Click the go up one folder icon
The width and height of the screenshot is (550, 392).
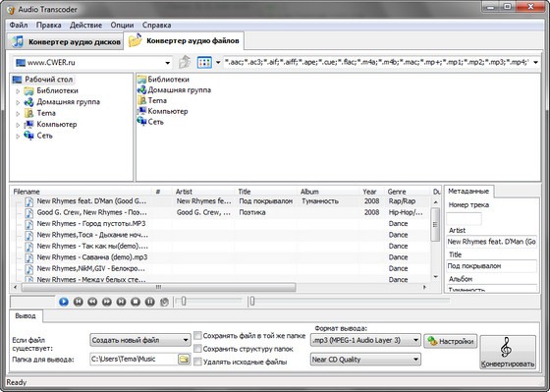185,62
